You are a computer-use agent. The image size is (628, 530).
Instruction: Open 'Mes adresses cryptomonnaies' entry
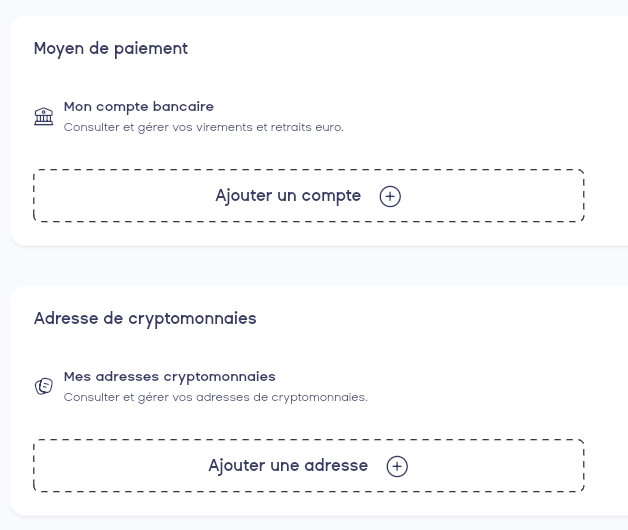point(169,377)
